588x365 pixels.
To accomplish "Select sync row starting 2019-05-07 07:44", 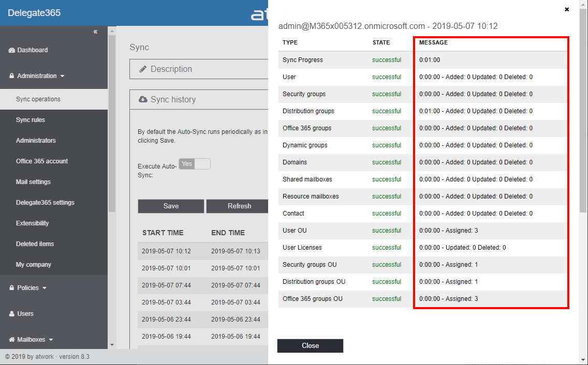I will [x=203, y=285].
